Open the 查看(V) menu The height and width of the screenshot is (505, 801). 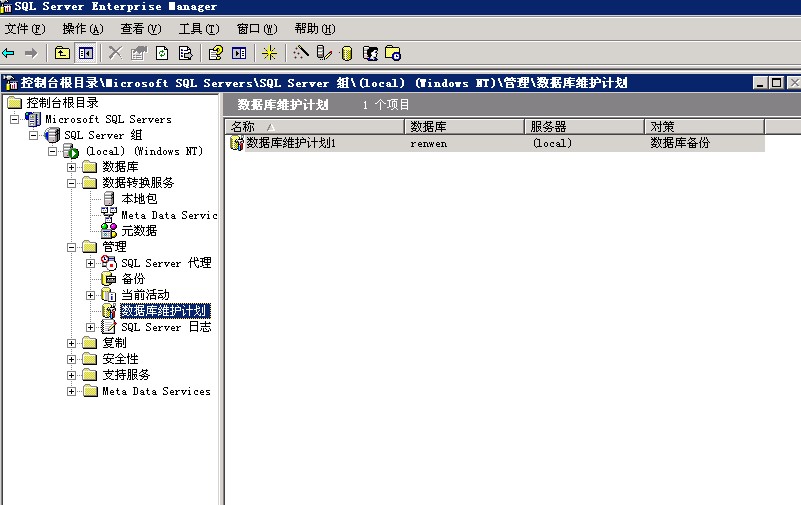[141, 29]
